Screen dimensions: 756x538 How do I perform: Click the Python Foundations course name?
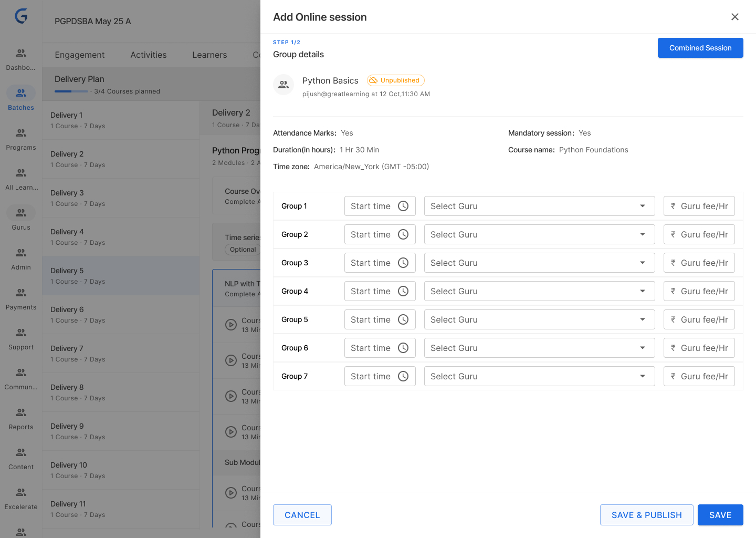(x=594, y=150)
